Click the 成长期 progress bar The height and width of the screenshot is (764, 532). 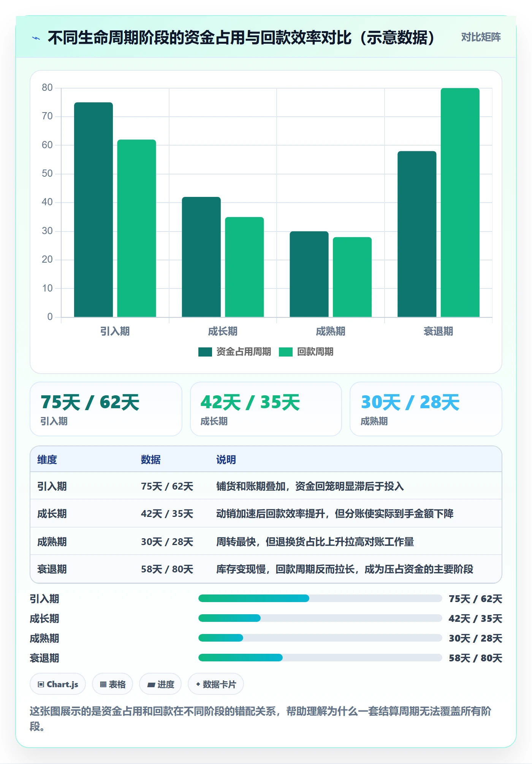click(320, 618)
